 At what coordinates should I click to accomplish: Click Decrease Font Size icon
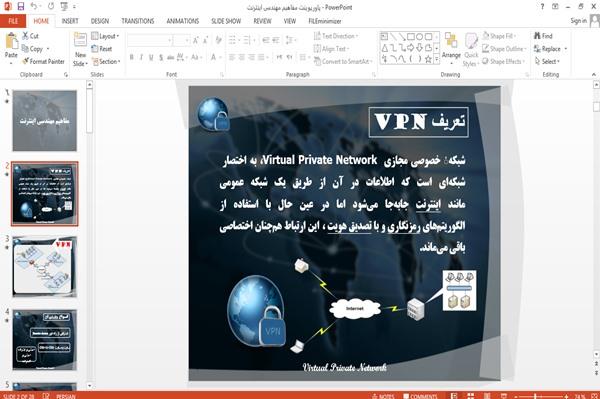pyautogui.click(x=206, y=40)
